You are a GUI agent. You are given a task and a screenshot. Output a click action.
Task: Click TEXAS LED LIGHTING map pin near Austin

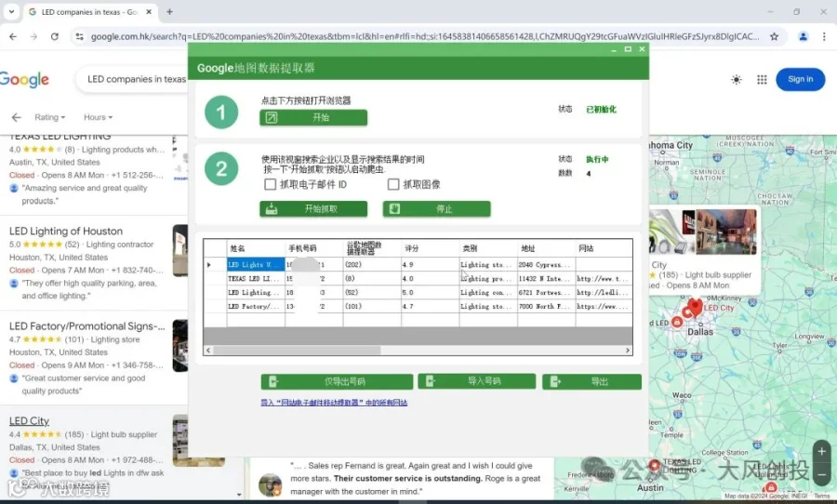coord(655,466)
